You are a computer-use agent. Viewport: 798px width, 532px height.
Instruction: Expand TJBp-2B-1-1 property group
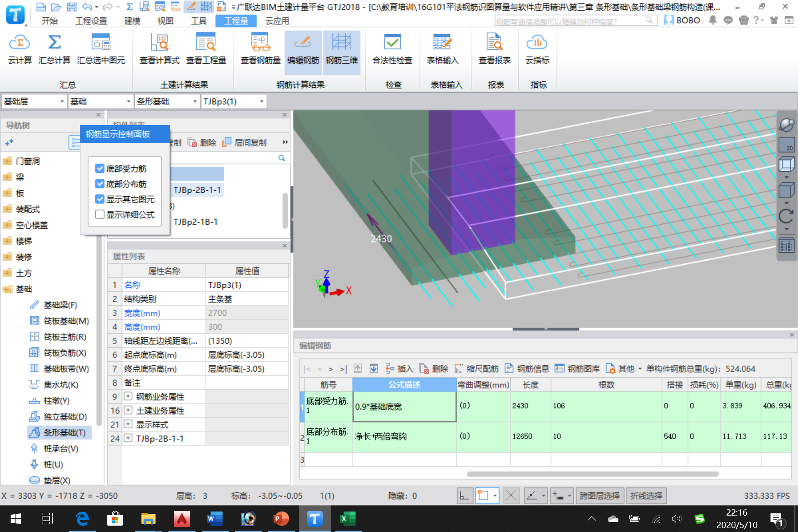[128, 438]
